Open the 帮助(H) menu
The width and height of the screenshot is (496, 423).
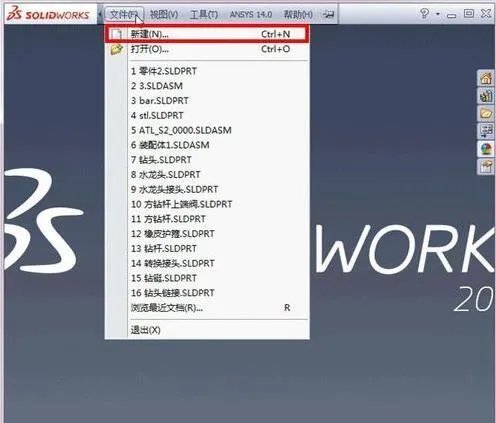tap(298, 14)
